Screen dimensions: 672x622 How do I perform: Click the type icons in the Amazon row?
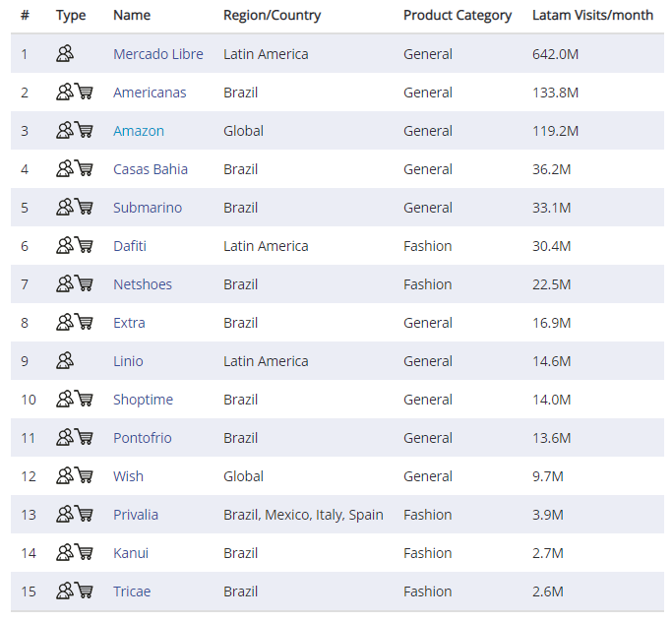pyautogui.click(x=75, y=131)
